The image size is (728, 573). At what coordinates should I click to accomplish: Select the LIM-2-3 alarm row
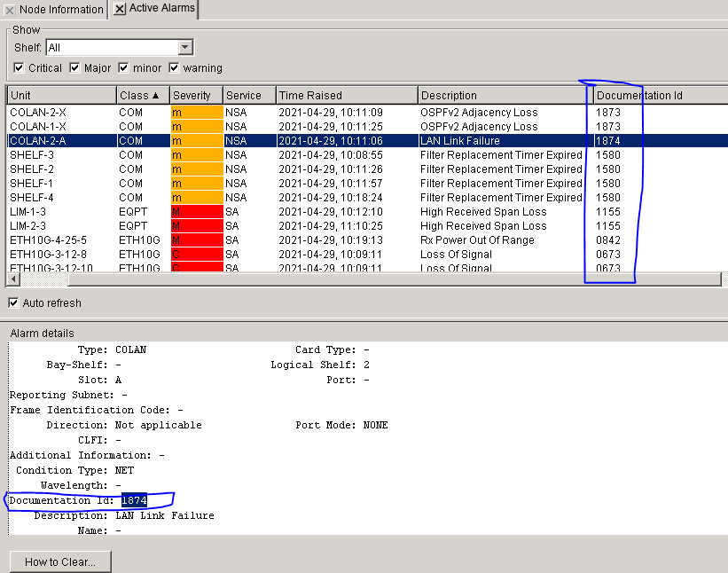367,225
